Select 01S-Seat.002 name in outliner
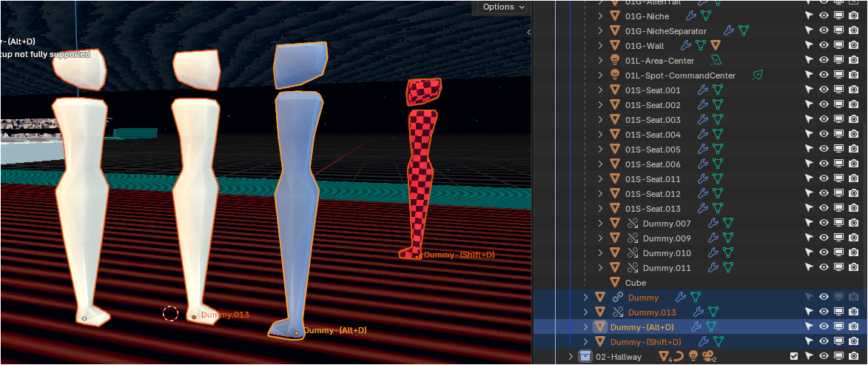The width and height of the screenshot is (868, 365). [x=653, y=104]
